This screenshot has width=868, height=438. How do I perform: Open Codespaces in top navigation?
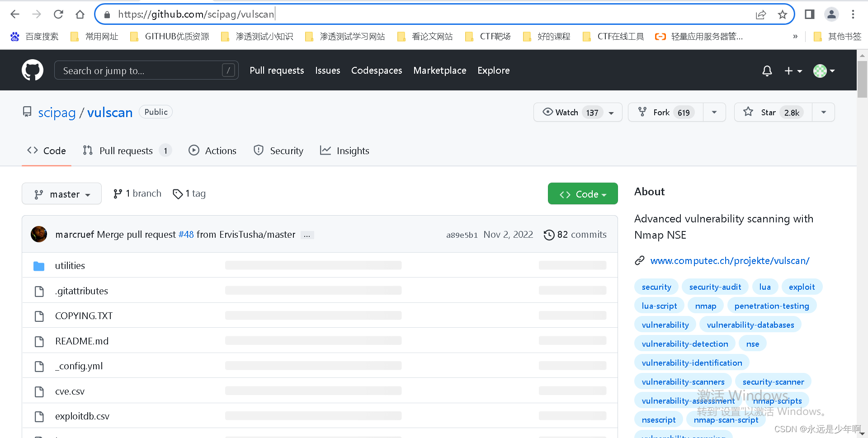377,71
